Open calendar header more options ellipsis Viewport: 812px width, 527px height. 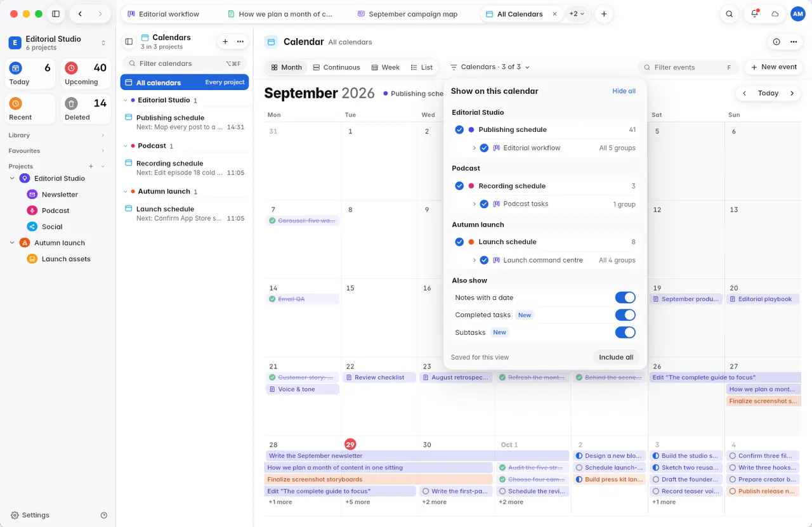point(794,42)
